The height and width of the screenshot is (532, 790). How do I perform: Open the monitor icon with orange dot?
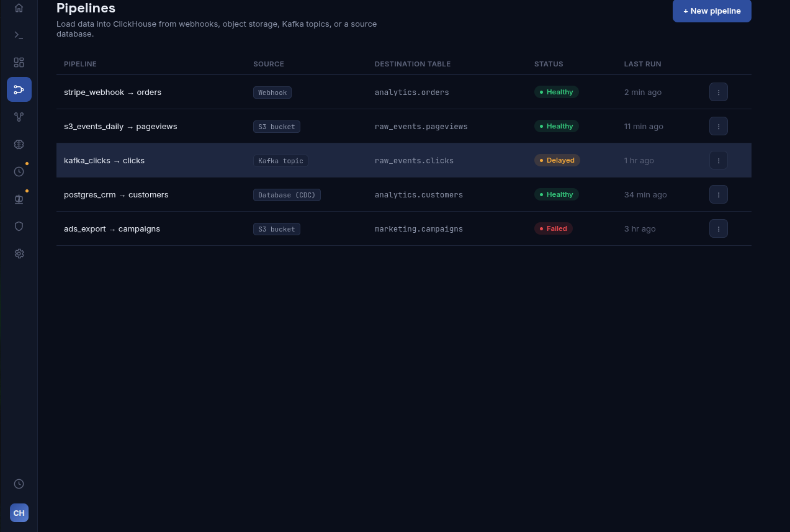[19, 199]
